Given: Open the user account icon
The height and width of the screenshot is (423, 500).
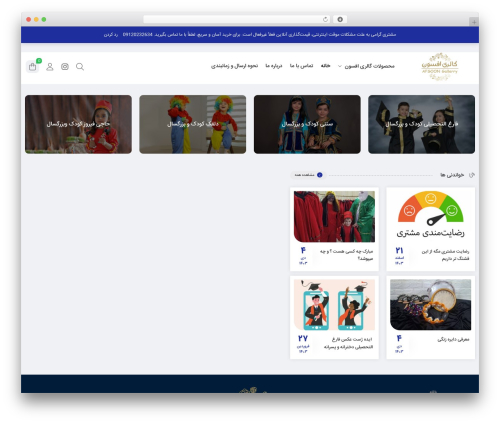Looking at the screenshot, I should click(x=50, y=67).
